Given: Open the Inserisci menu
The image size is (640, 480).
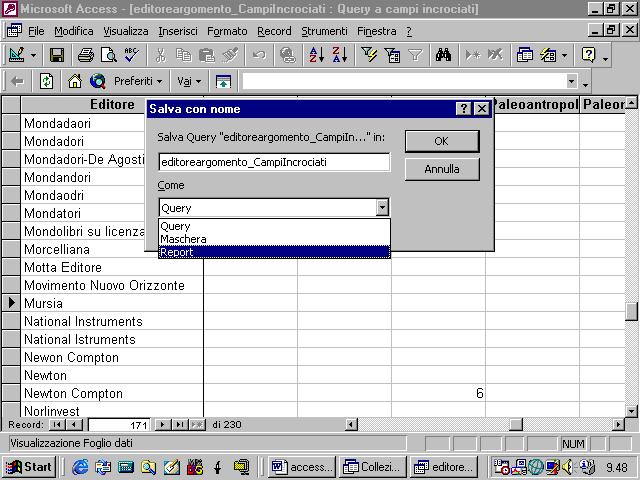Looking at the screenshot, I should (x=178, y=31).
